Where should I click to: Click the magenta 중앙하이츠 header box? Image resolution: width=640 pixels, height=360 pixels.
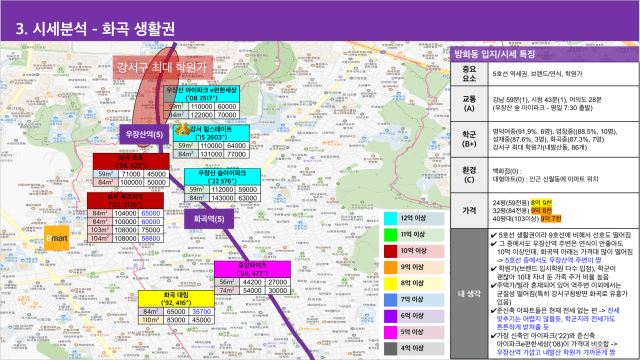coord(253,269)
